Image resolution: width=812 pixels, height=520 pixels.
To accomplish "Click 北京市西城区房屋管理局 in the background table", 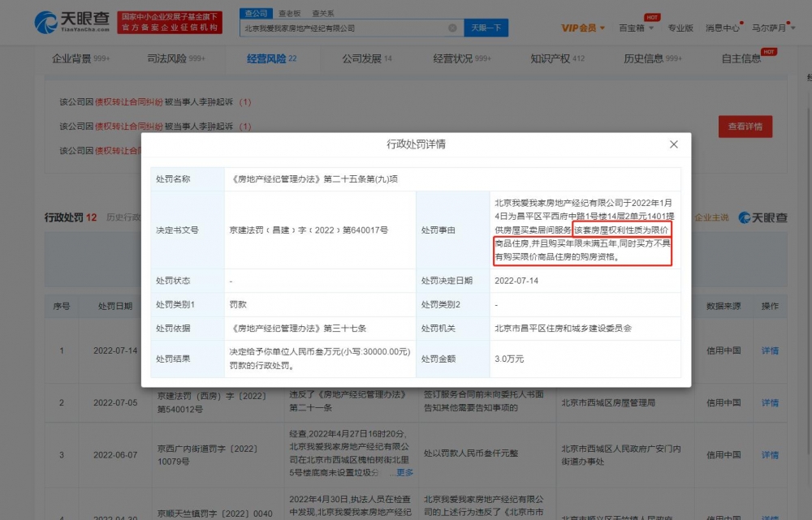I will tap(608, 402).
